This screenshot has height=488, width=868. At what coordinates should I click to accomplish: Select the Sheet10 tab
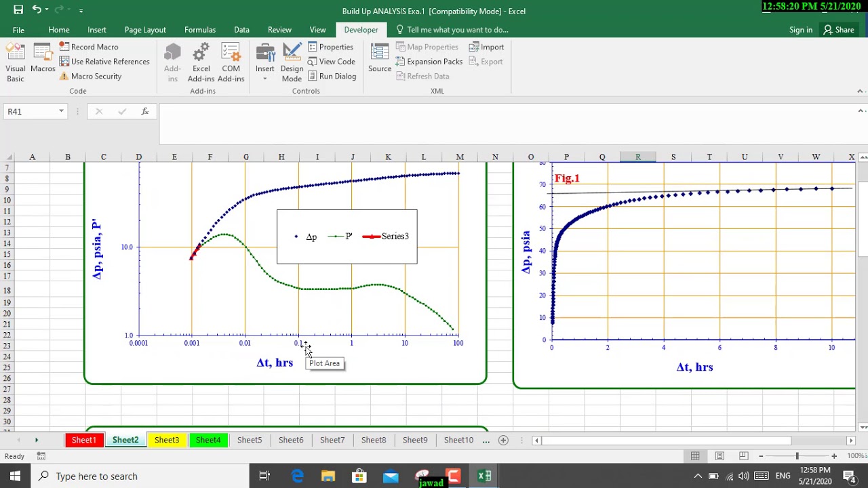pos(458,441)
